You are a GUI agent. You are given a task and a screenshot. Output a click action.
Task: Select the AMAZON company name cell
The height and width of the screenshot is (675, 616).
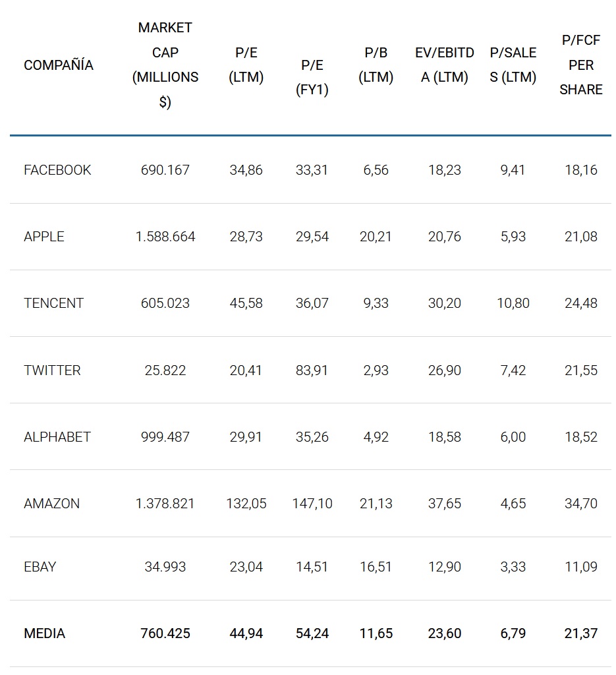pos(51,504)
